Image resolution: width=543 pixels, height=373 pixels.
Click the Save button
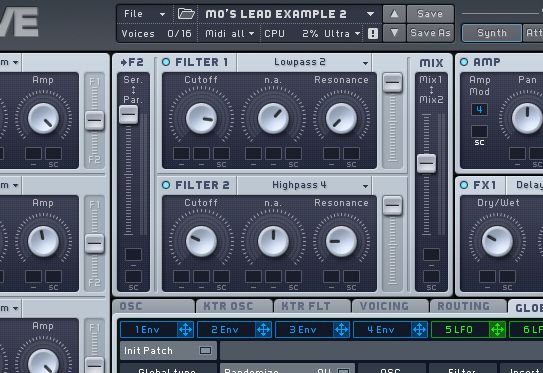430,14
